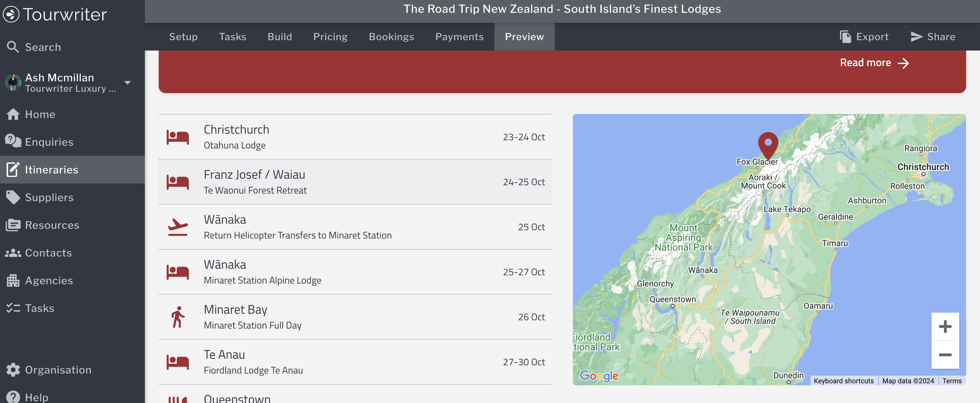
Task: Open Enquiries in the sidebar
Action: [49, 142]
